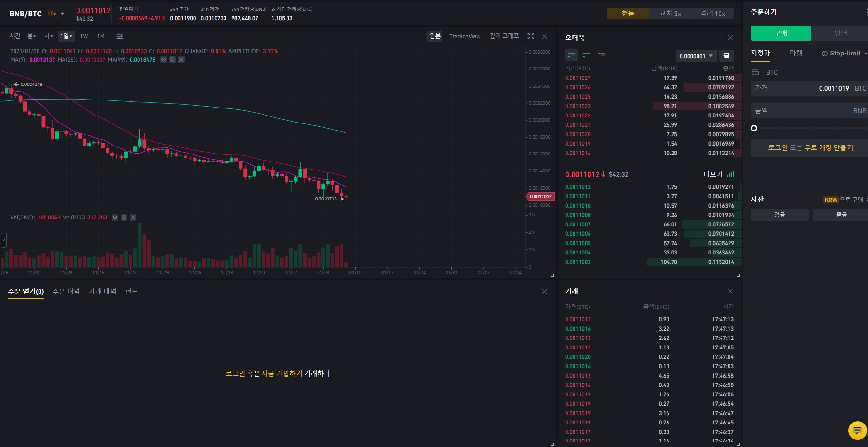The width and height of the screenshot is (868, 447).
Task: Open MA indicator settings icon
Action: tap(172, 60)
